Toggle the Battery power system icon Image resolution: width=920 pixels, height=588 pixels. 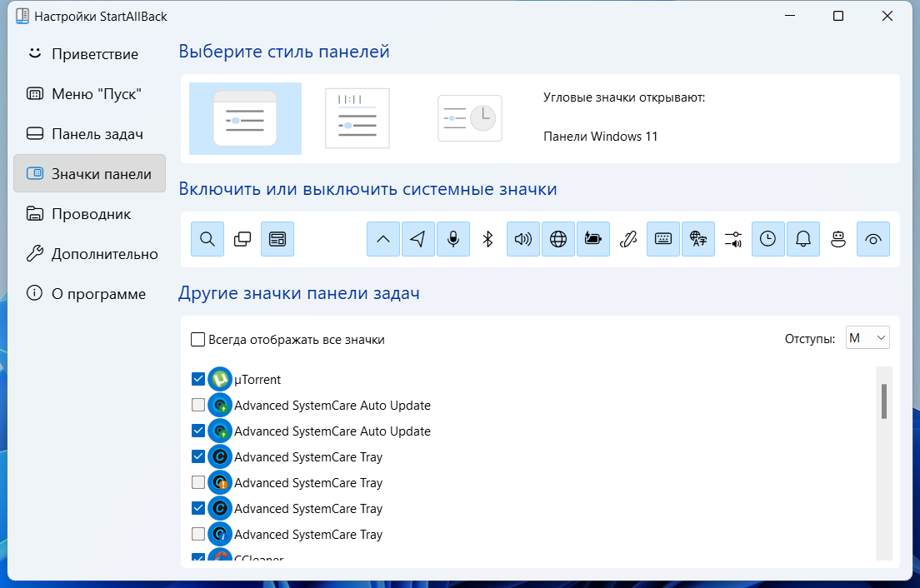[x=593, y=239]
